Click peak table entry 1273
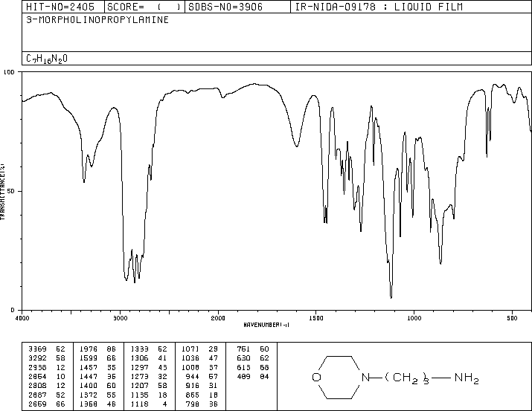The width and height of the screenshot is (532, 411). click(139, 376)
